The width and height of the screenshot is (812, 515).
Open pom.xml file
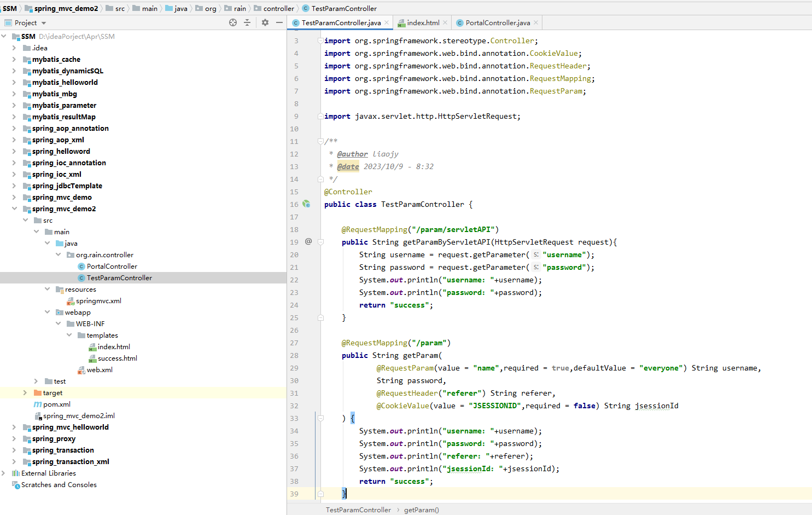coord(57,404)
